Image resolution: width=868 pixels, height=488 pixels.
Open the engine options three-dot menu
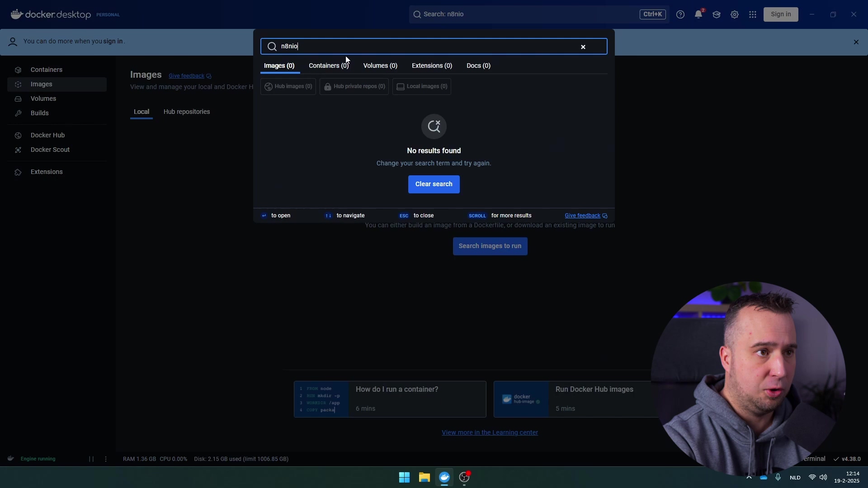coord(106,459)
